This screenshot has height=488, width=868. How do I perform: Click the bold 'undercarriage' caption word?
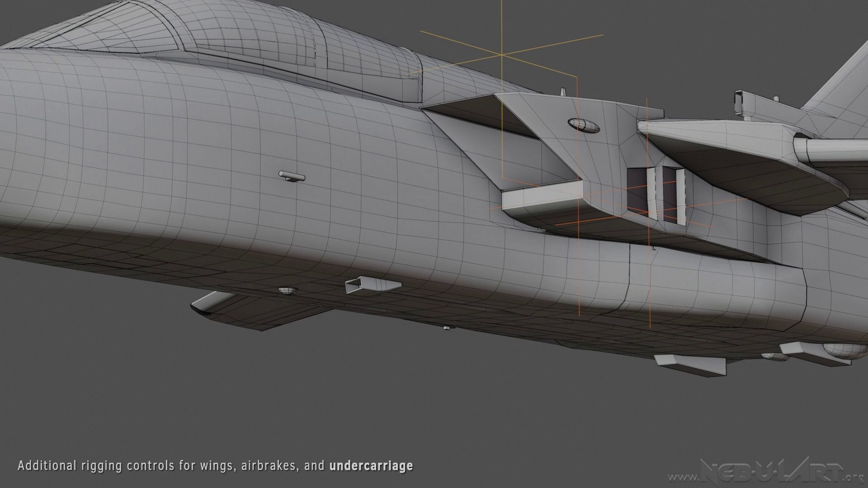(371, 466)
